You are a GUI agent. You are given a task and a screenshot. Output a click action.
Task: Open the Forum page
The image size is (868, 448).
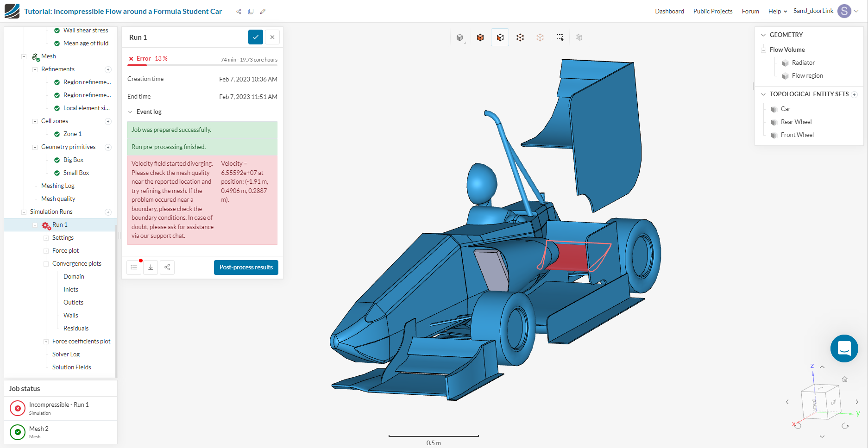tap(750, 11)
